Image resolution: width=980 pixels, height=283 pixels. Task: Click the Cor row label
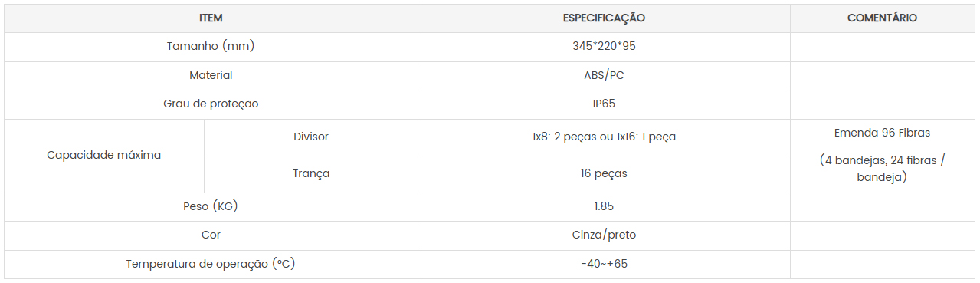(x=211, y=235)
